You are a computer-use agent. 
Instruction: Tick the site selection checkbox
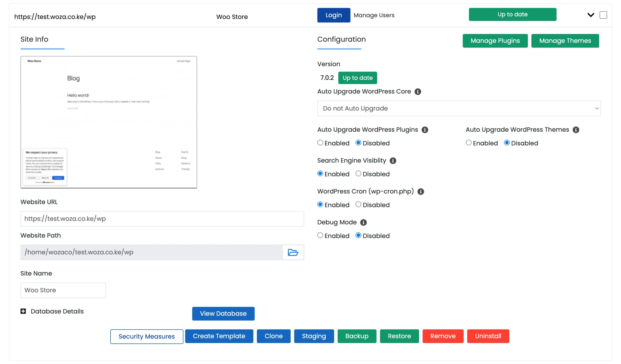coord(603,15)
